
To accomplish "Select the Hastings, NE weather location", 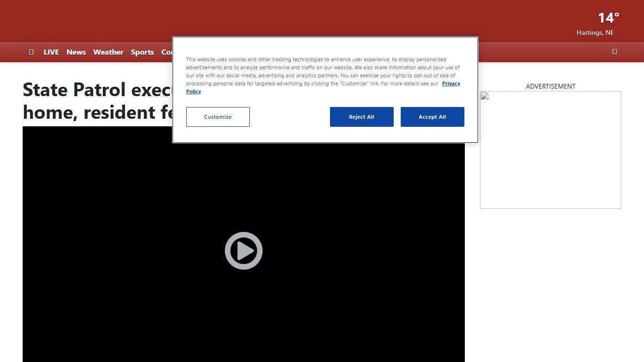I will pyautogui.click(x=595, y=33).
